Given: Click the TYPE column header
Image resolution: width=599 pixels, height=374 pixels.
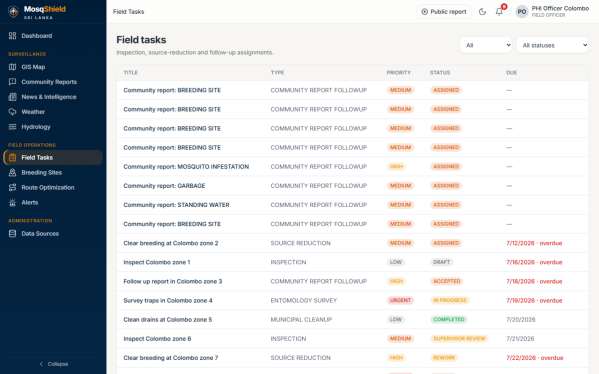Looking at the screenshot, I should coord(277,73).
